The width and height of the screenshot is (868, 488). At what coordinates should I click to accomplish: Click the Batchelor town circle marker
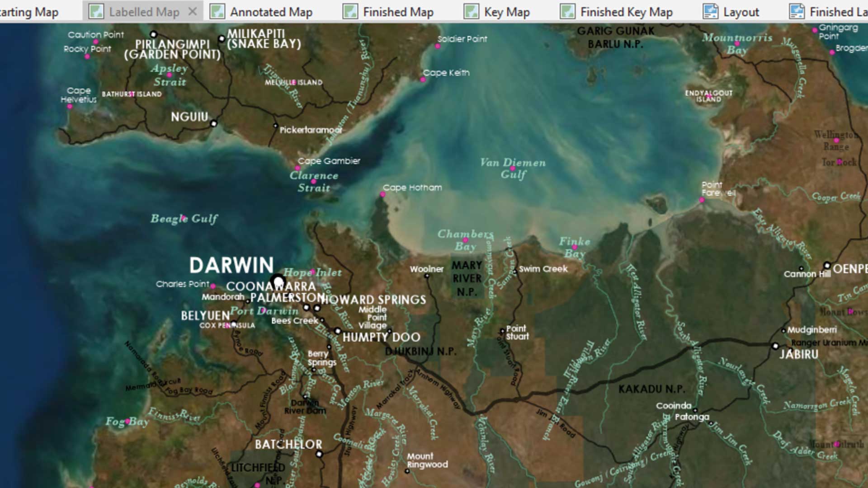(319, 454)
